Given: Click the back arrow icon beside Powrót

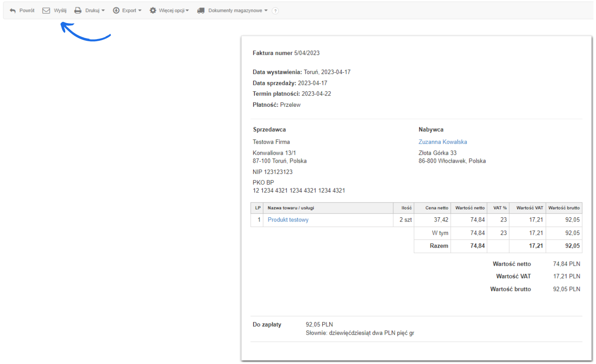Looking at the screenshot, I should [12, 10].
